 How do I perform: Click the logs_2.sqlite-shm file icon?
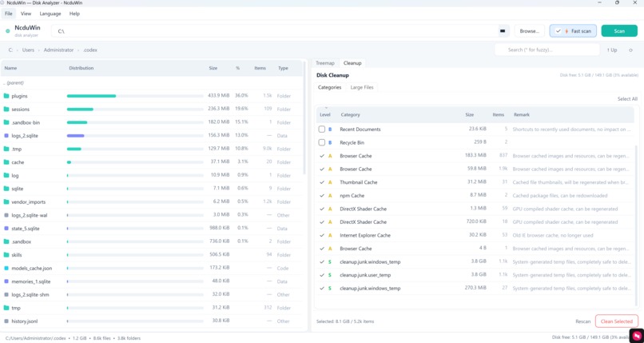6,294
